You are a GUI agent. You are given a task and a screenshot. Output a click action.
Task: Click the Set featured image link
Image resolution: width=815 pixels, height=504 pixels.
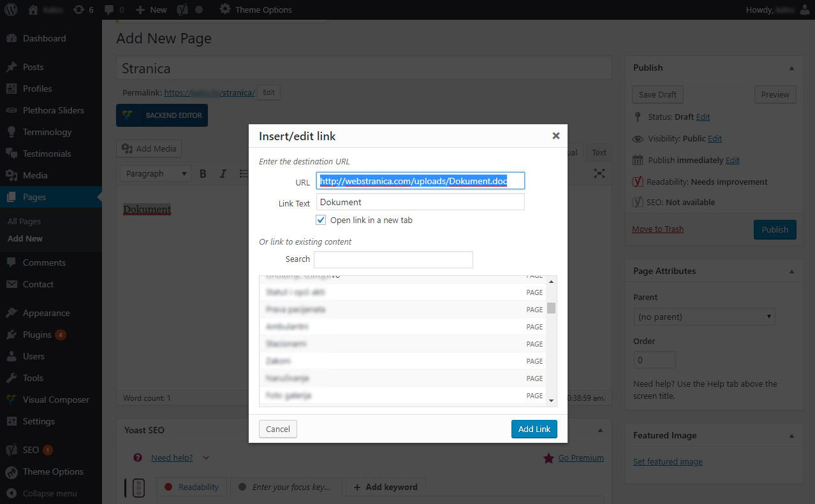(668, 461)
